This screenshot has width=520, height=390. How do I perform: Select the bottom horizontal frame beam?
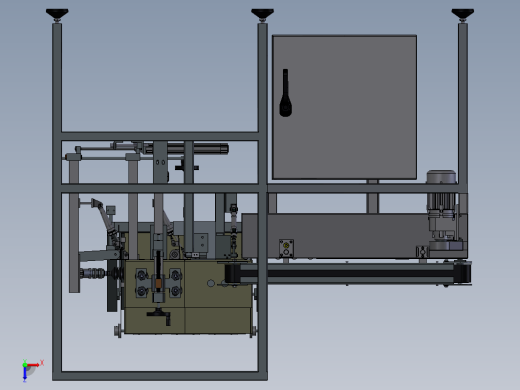(x=160, y=376)
